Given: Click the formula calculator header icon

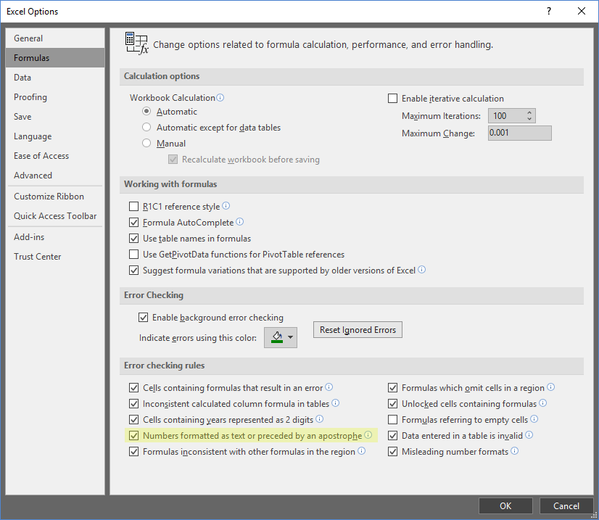Looking at the screenshot, I should point(136,43).
